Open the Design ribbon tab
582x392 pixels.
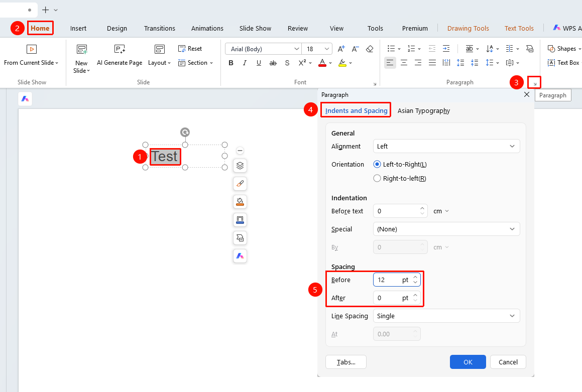tap(117, 28)
